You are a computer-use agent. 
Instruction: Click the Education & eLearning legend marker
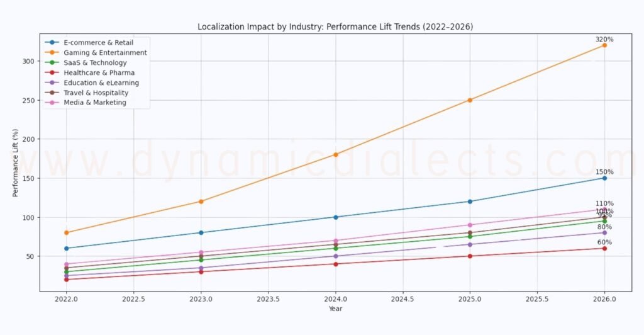(x=54, y=82)
